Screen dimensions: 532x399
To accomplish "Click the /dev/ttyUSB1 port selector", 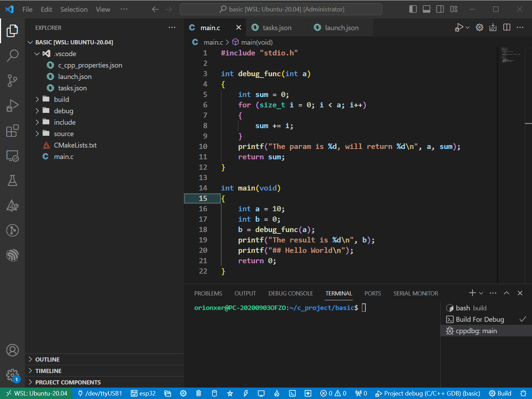I will [x=100, y=393].
